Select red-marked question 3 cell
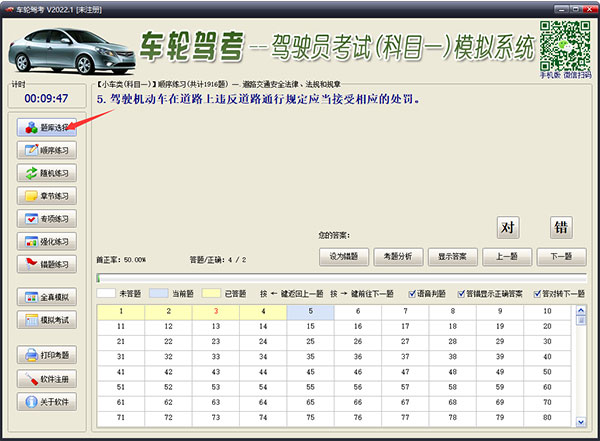This screenshot has width=600, height=441. 216,312
